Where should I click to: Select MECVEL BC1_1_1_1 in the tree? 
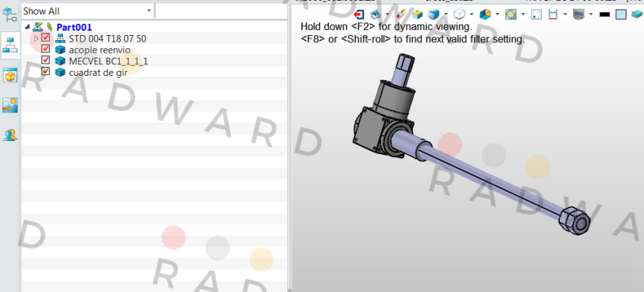tap(108, 61)
